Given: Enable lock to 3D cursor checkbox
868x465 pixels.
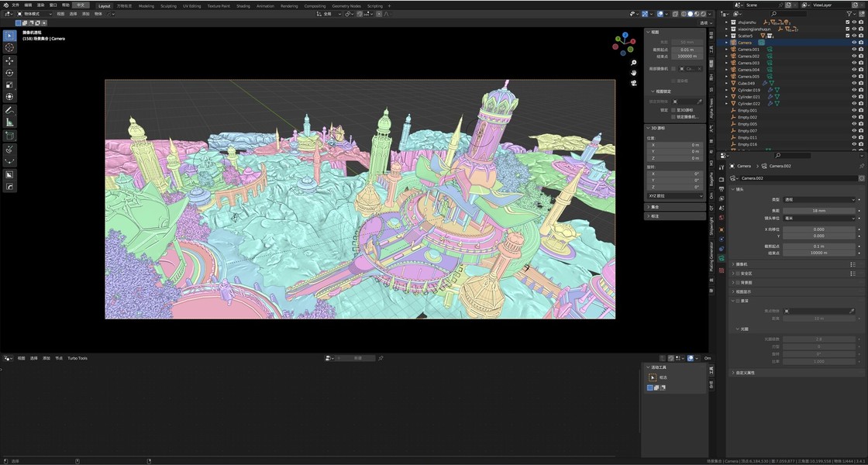Looking at the screenshot, I should pos(673,110).
